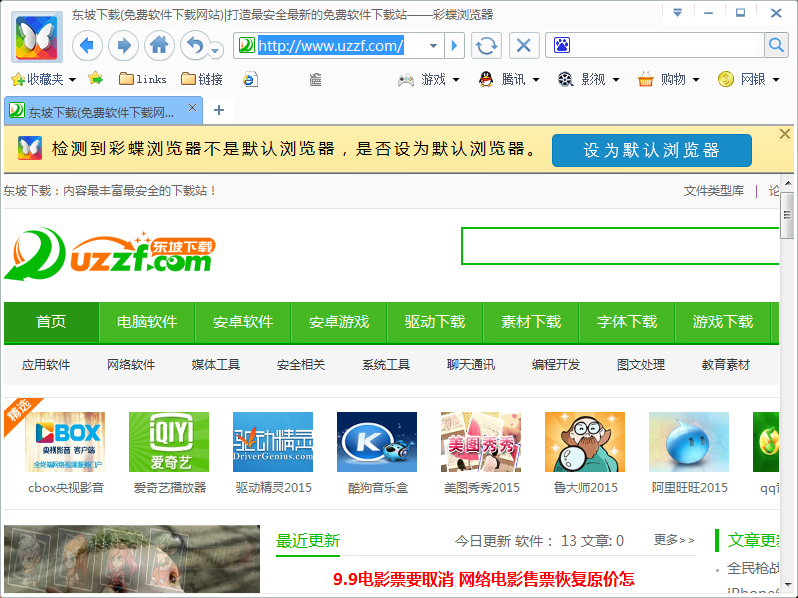Click the 图文处理 category link
The width and height of the screenshot is (798, 598).
click(x=641, y=364)
